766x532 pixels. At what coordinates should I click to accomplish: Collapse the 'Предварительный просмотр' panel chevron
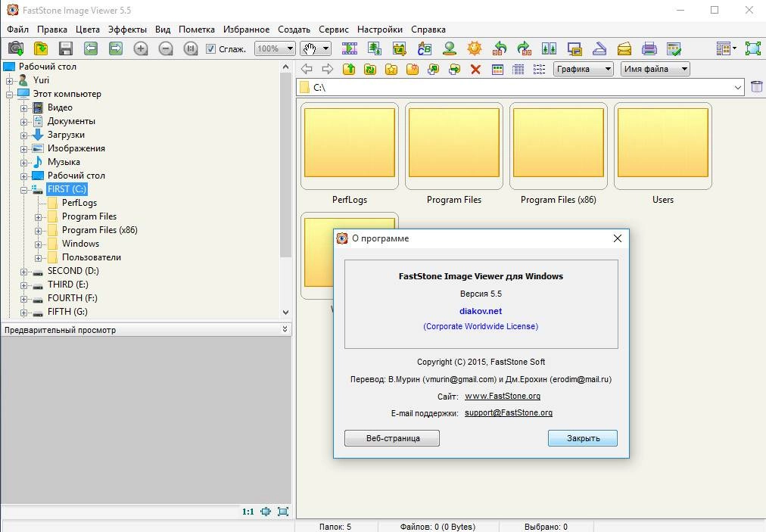pyautogui.click(x=285, y=329)
